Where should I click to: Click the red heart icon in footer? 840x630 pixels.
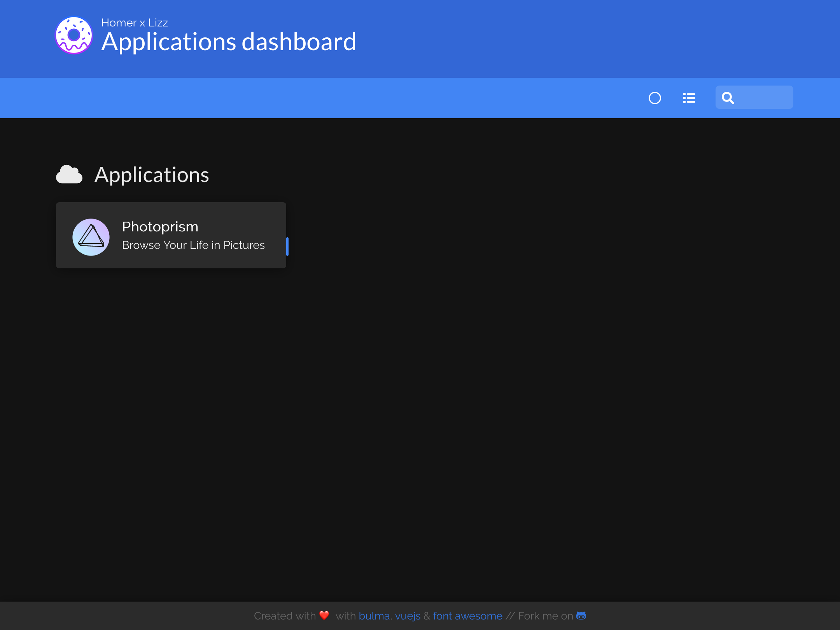[324, 615]
